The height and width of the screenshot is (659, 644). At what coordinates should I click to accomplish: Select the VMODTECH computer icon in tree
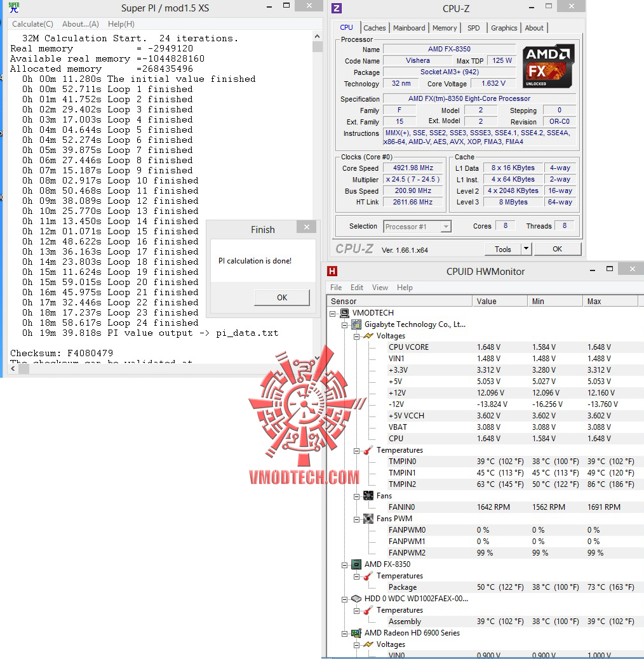pos(344,313)
